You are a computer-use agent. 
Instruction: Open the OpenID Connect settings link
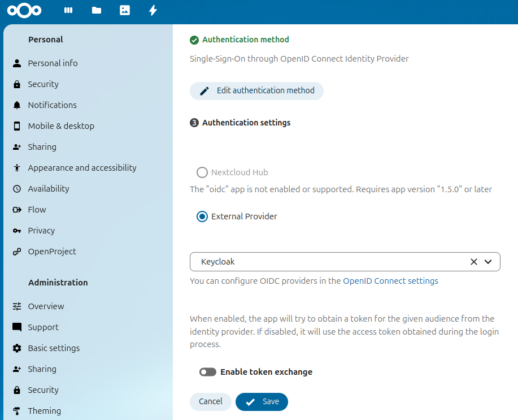pyautogui.click(x=390, y=280)
